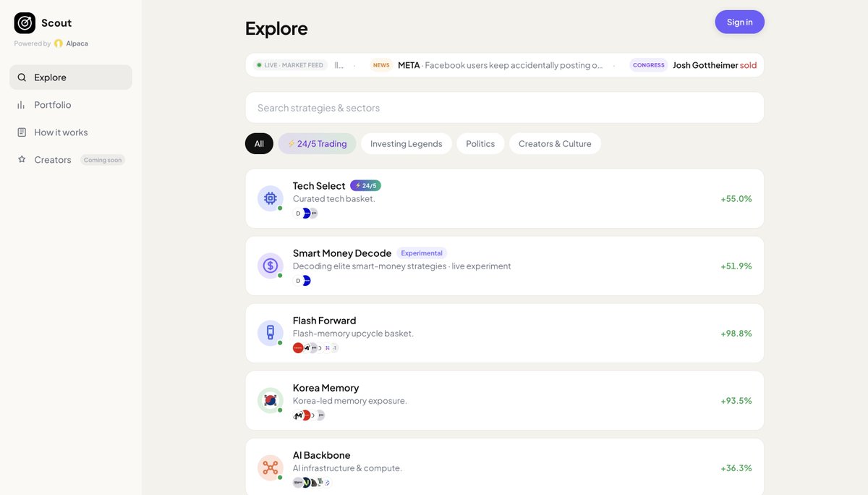Click the red holding logo under Flash Forward
The height and width of the screenshot is (495, 868).
tap(298, 348)
